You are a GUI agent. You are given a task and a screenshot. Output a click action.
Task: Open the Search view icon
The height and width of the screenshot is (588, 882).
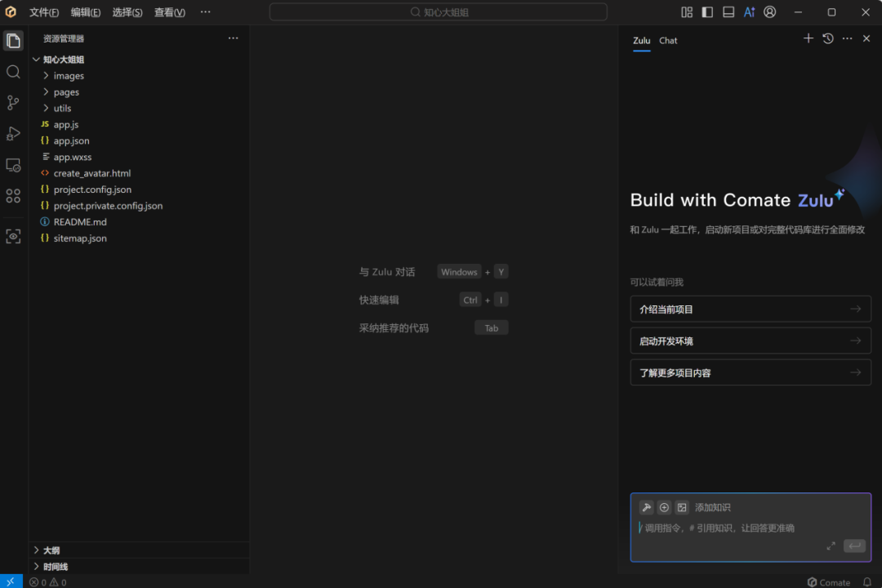(x=13, y=72)
